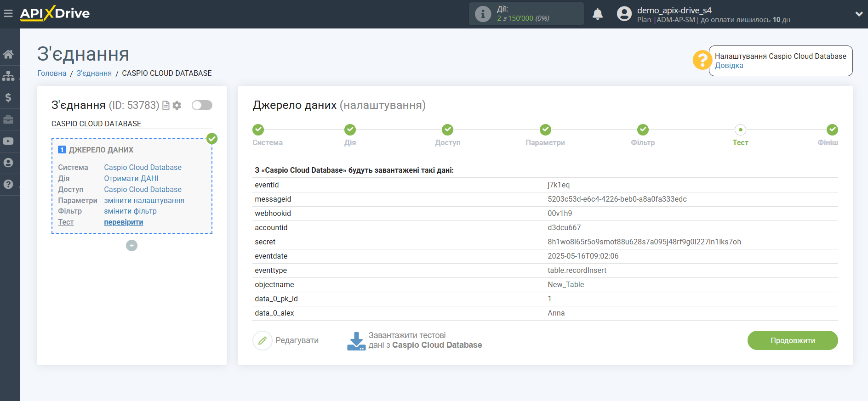The image size is (868, 401).
Task: Go to Параметри step
Action: (x=545, y=130)
